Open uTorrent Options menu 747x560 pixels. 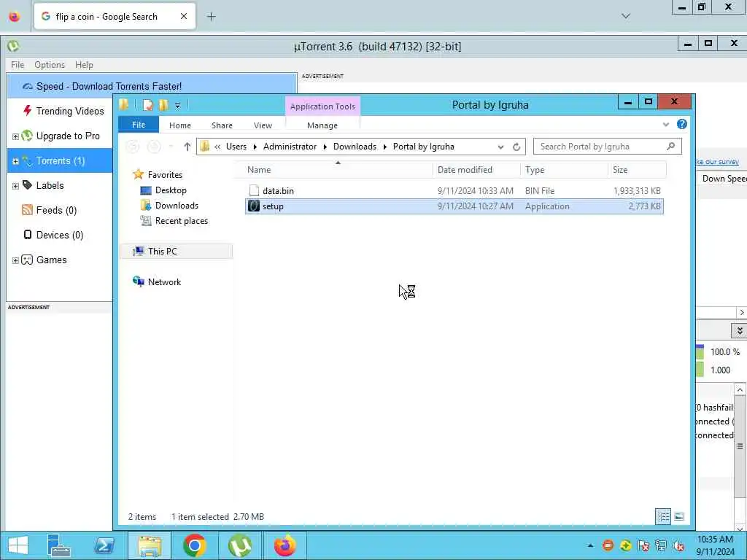coord(50,65)
